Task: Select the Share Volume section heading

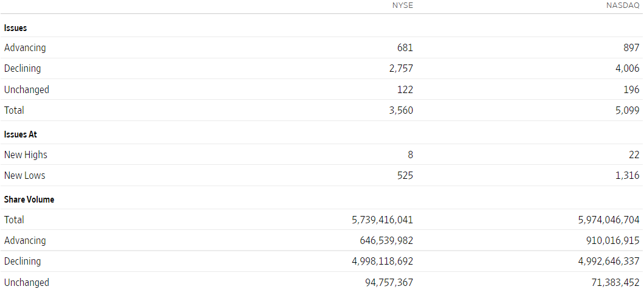Action: 29,200
